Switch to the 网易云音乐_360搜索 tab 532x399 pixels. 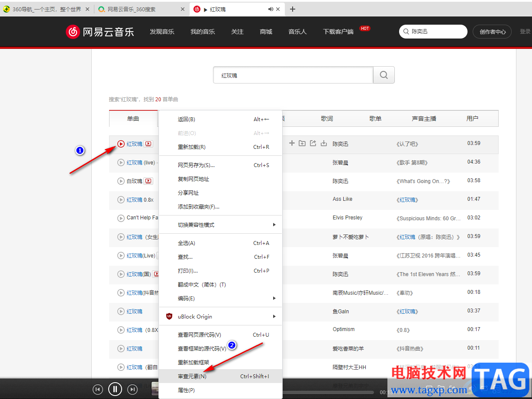coord(132,9)
